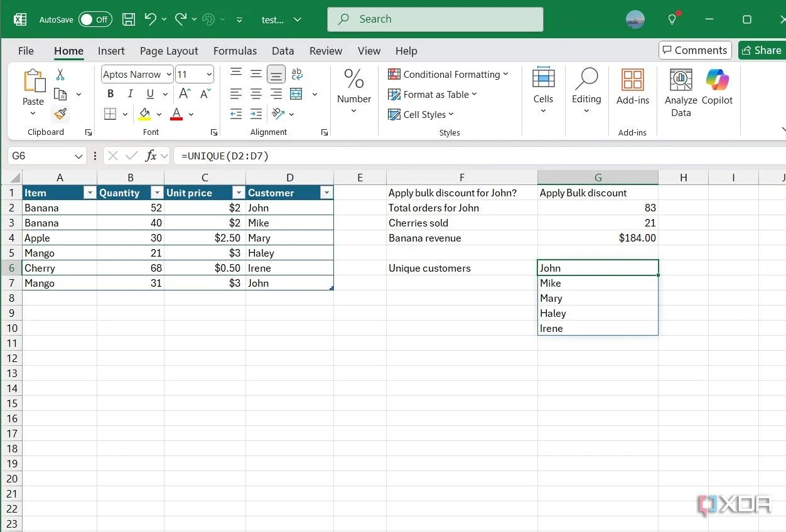Viewport: 786px width, 532px height.
Task: Click the Add-ins icon
Action: click(633, 87)
